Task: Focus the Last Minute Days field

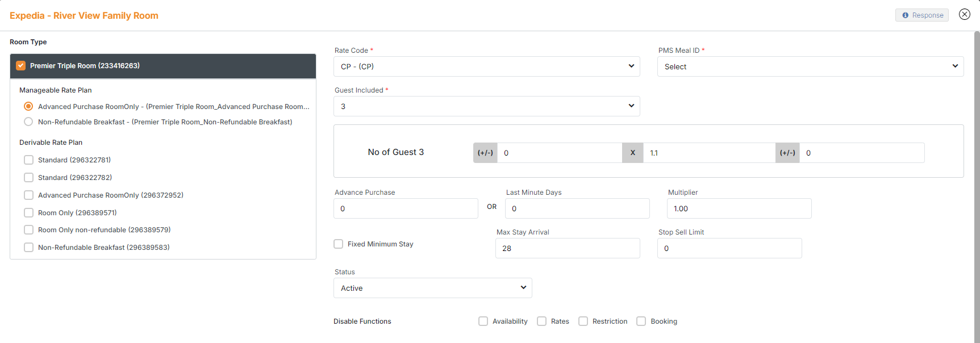Action: pos(577,208)
